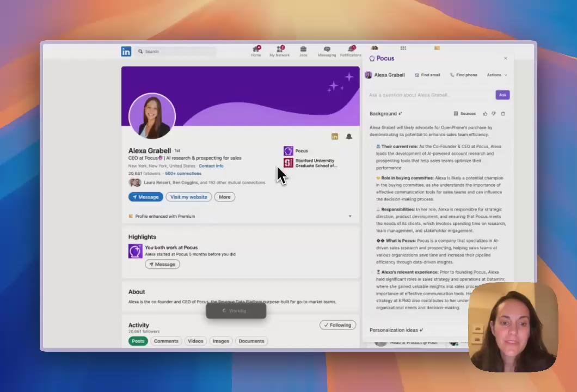Open the Actions dropdown in Pocus
The width and height of the screenshot is (577, 392).
point(497,75)
